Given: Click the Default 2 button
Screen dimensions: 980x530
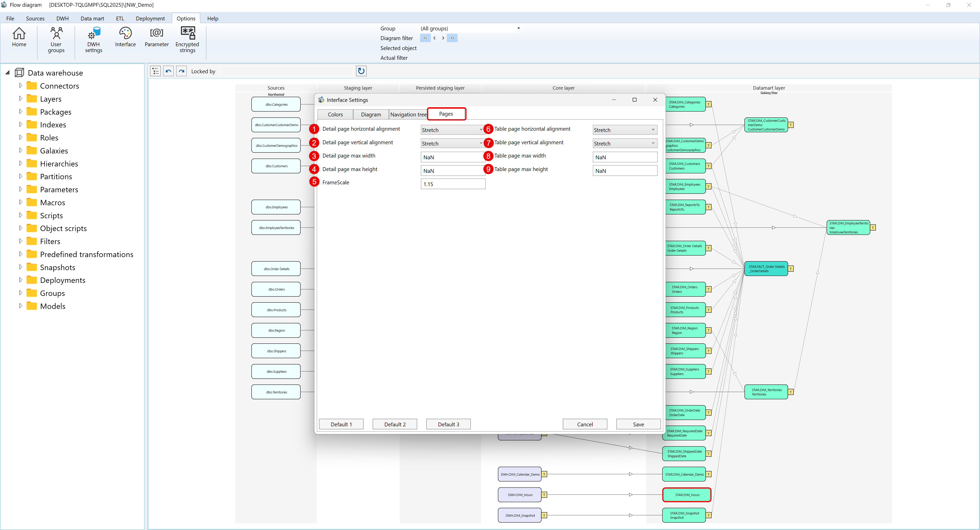Looking at the screenshot, I should point(395,424).
